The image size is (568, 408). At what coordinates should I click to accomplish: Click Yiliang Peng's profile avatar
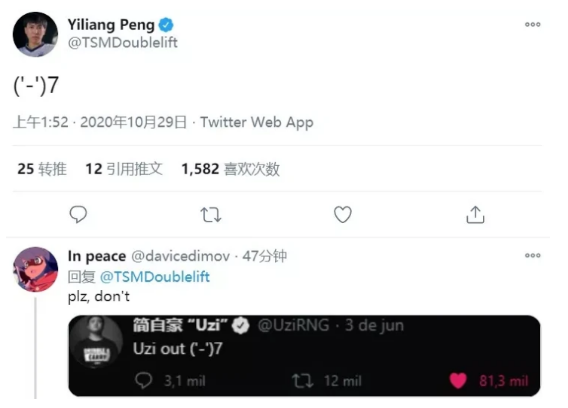[36, 34]
